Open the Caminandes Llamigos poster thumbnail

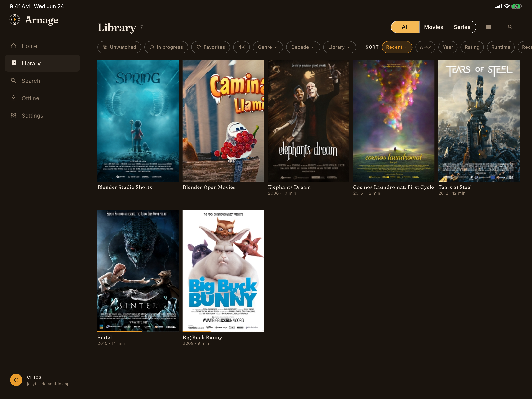coord(223,120)
